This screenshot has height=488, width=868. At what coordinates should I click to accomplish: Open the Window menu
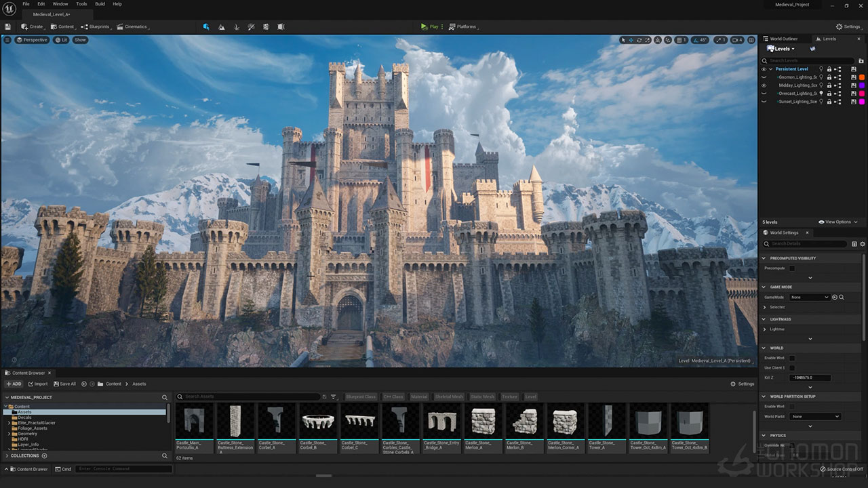click(x=61, y=3)
